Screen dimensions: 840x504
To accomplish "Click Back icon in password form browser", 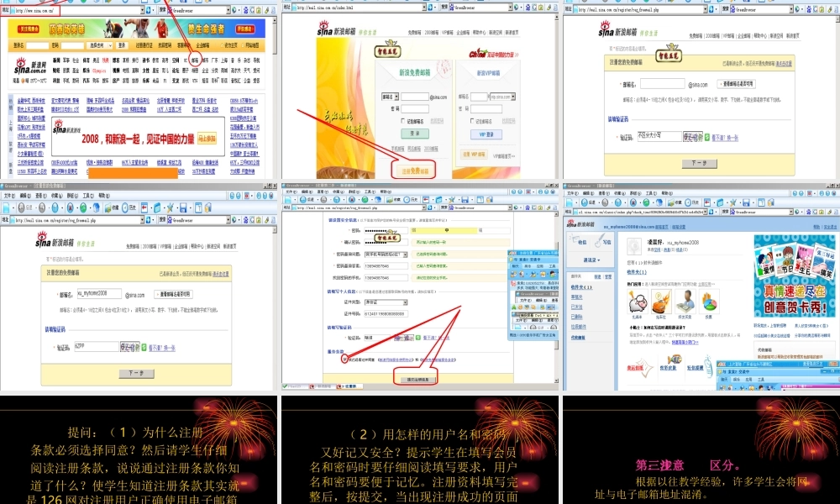I will pyautogui.click(x=303, y=200).
